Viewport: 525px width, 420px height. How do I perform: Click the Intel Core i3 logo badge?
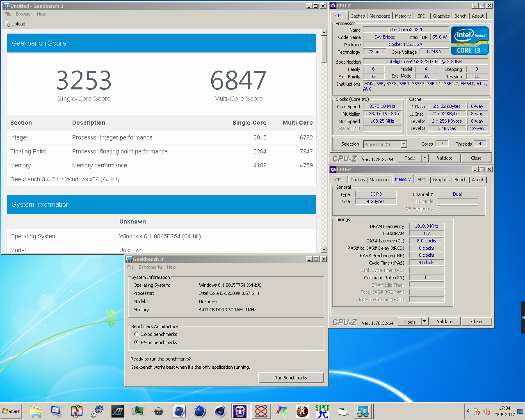(x=470, y=41)
